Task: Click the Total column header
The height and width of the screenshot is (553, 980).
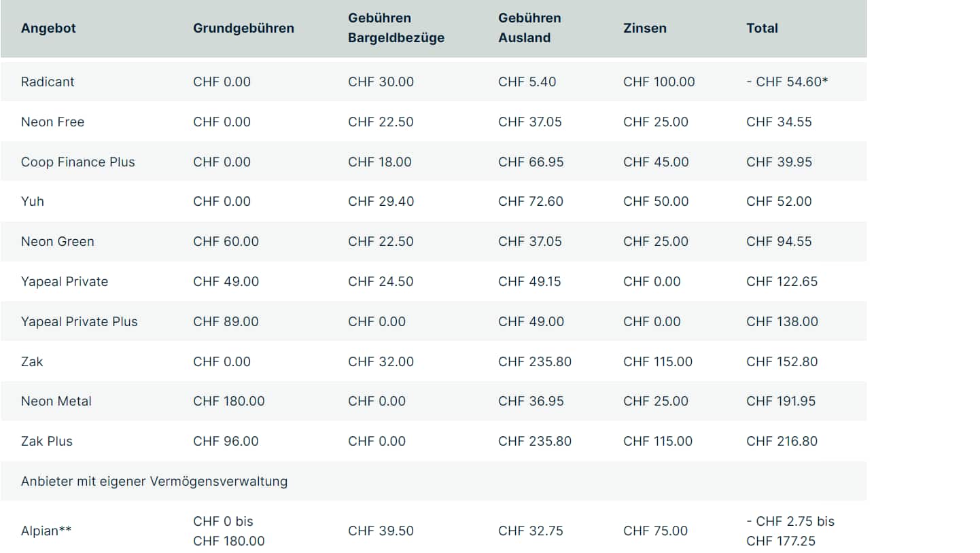Action: [x=762, y=28]
